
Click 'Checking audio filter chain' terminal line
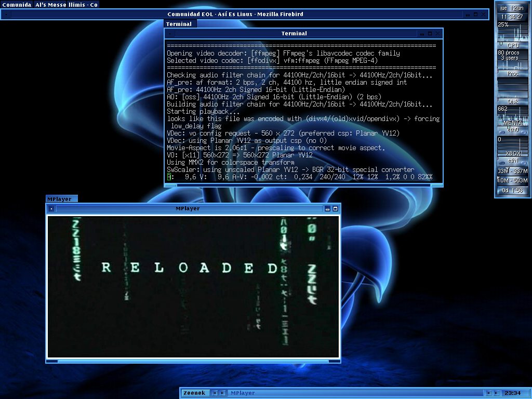(x=300, y=75)
